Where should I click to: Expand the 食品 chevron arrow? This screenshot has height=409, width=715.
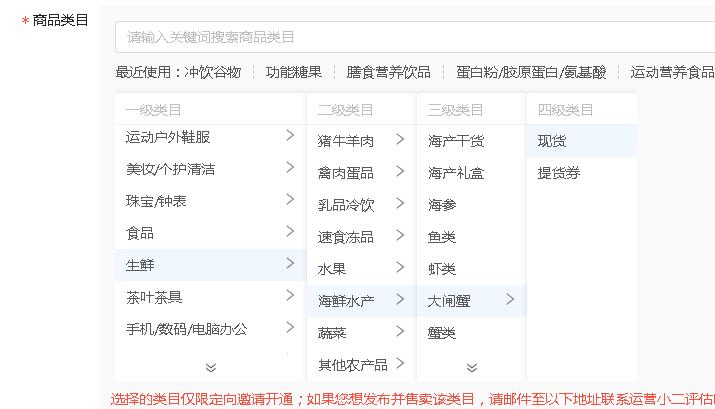click(x=290, y=231)
